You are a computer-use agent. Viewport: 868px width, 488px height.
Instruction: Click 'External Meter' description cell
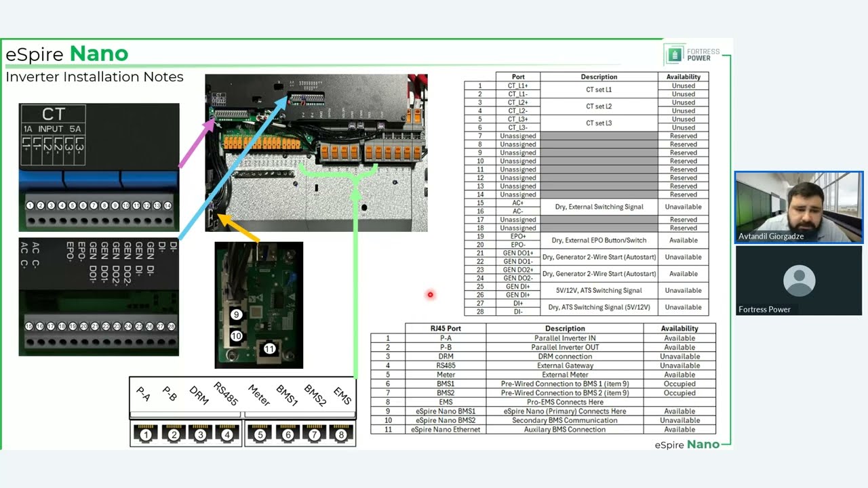(x=565, y=374)
